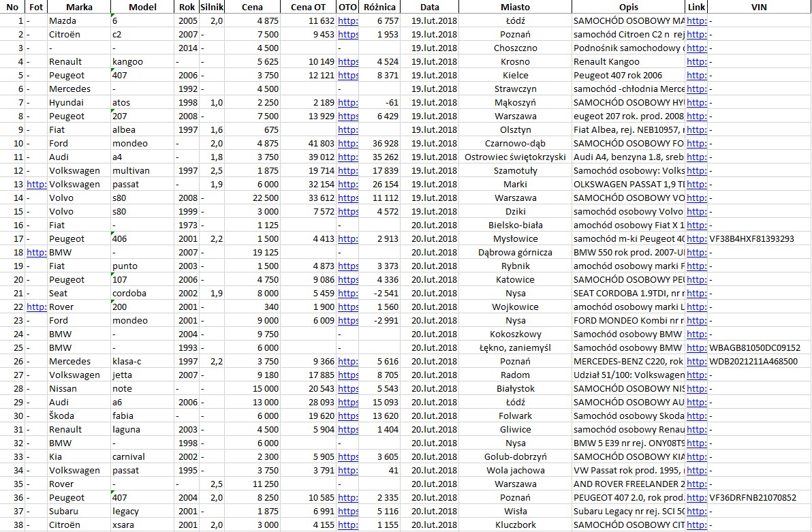812x532 pixels.
Task: Select the Data column header
Action: 430,7
